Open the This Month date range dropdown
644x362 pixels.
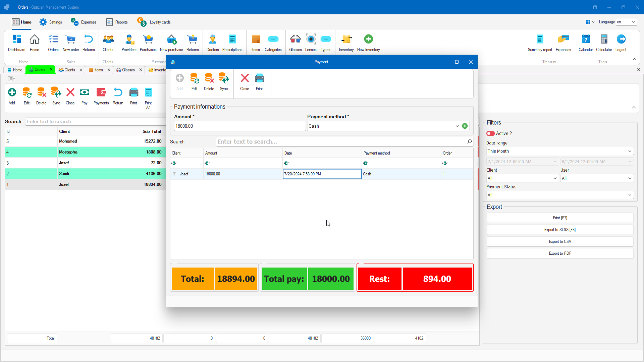559,151
